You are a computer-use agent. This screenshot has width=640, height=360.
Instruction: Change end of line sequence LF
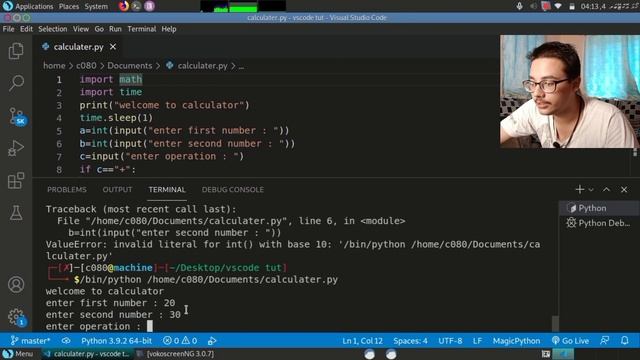pyautogui.click(x=477, y=341)
